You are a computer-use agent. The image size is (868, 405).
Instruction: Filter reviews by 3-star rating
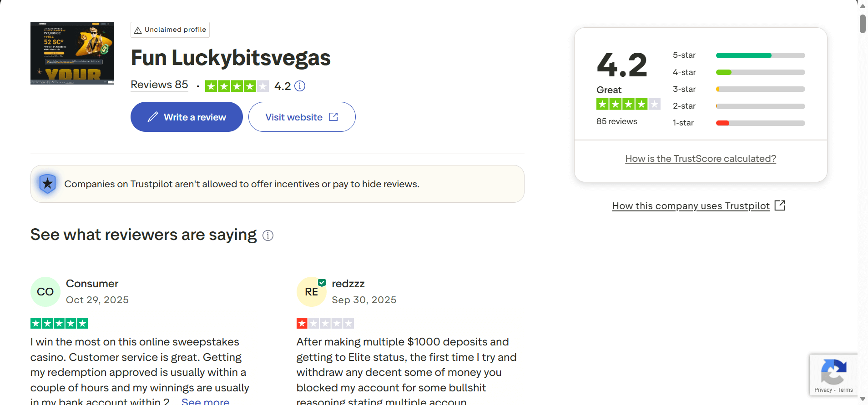tap(760, 89)
